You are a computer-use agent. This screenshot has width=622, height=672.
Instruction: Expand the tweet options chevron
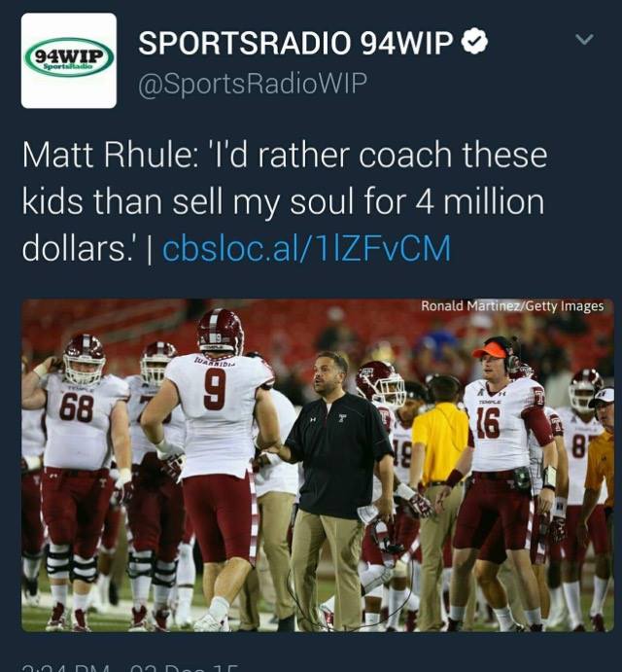coord(584,40)
